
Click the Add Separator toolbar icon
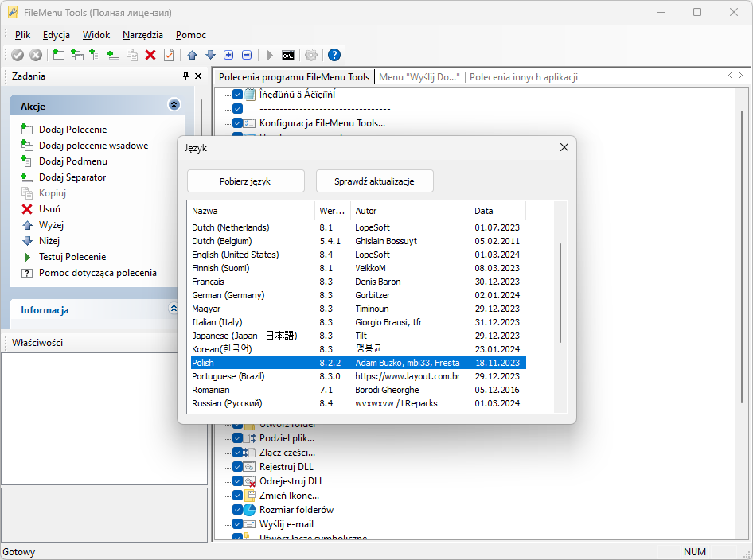coord(113,55)
